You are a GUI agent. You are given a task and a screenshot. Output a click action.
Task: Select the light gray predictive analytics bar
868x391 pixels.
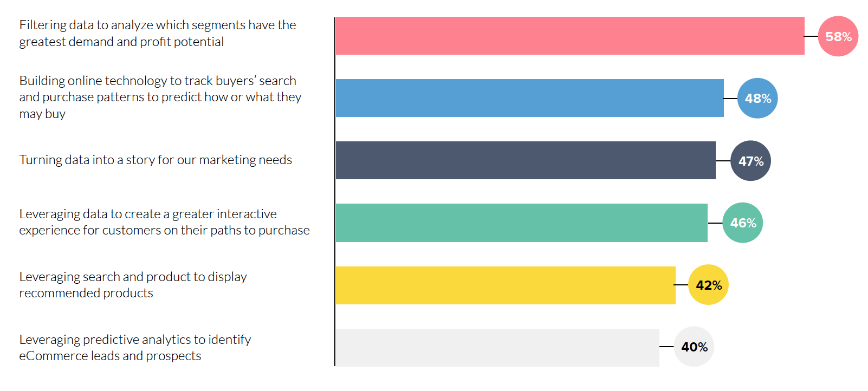497,347
